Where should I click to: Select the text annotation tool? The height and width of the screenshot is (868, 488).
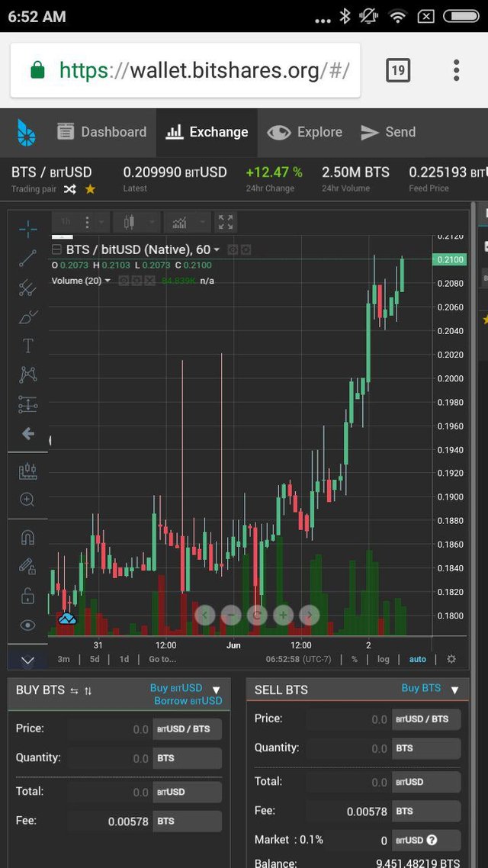[27, 346]
